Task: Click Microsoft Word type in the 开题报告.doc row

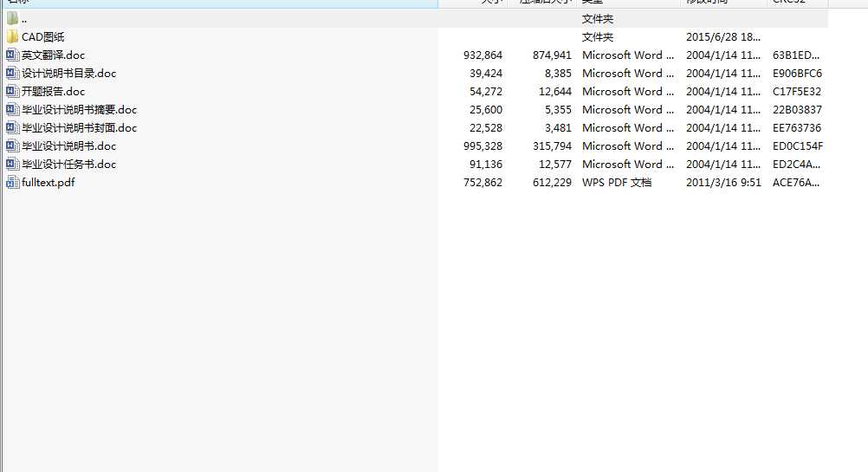Action: tap(628, 91)
